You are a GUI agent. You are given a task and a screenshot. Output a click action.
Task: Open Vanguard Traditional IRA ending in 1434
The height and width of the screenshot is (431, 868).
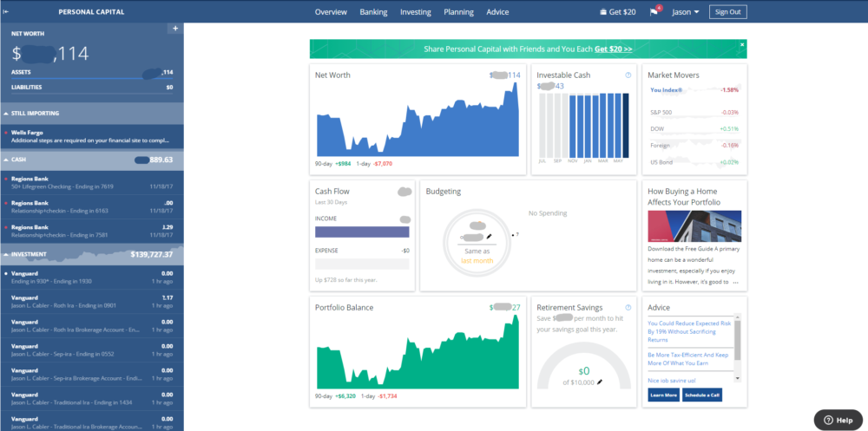click(92, 398)
